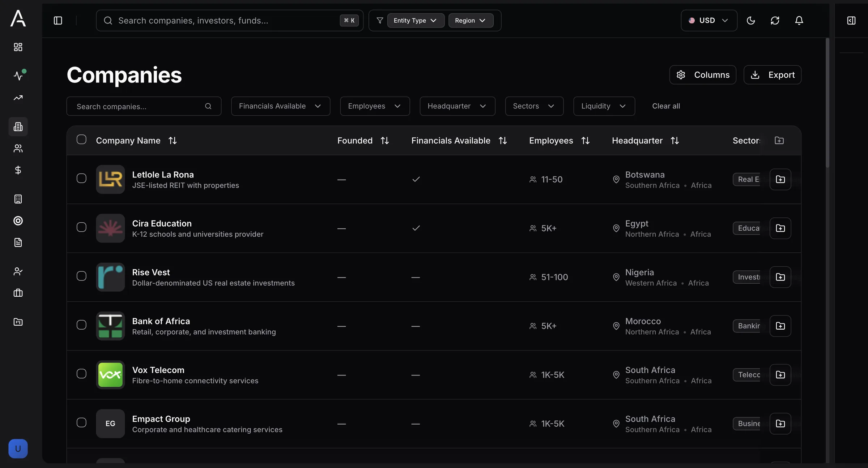
Task: Select all companies checkbox in header
Action: click(x=81, y=139)
